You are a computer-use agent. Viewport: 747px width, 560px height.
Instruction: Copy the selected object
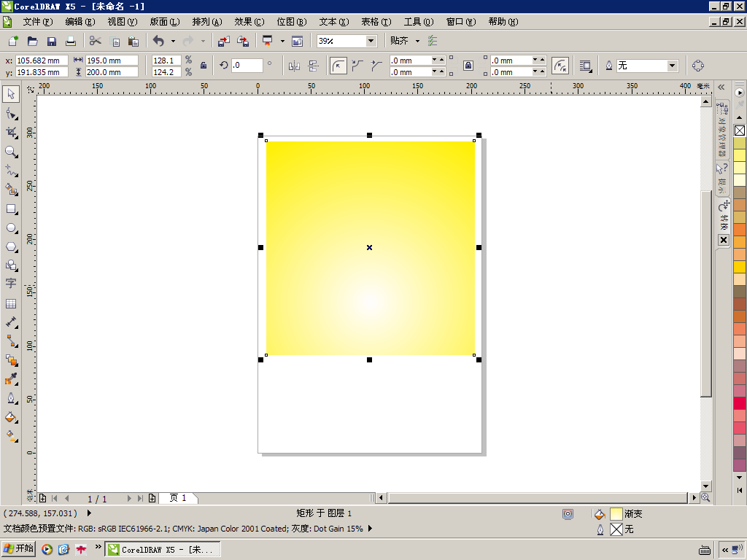[x=115, y=41]
